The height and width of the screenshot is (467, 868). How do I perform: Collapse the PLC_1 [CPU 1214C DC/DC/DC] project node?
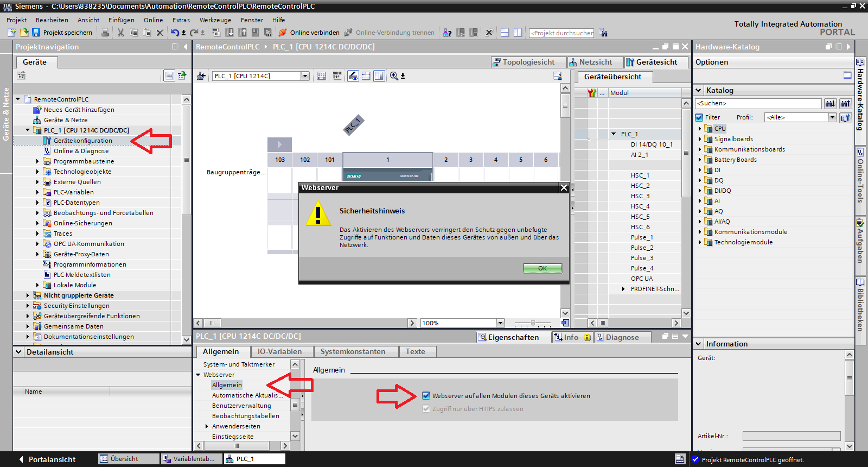pyautogui.click(x=28, y=130)
